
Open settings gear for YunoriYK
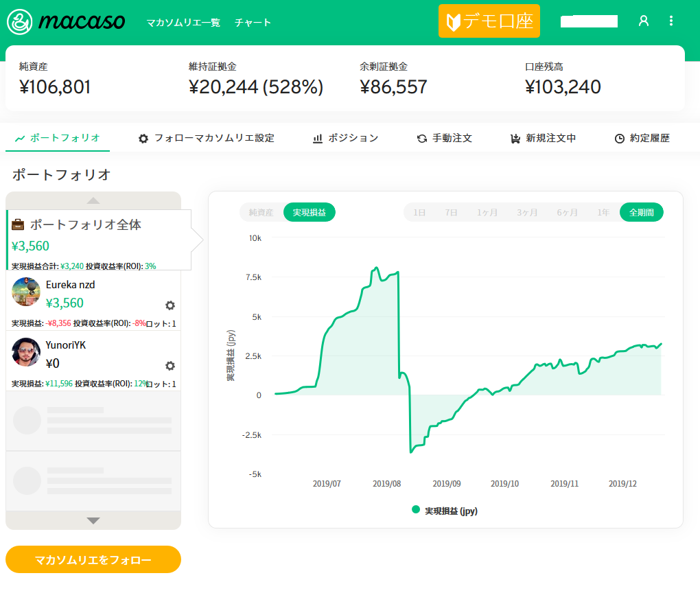click(170, 366)
